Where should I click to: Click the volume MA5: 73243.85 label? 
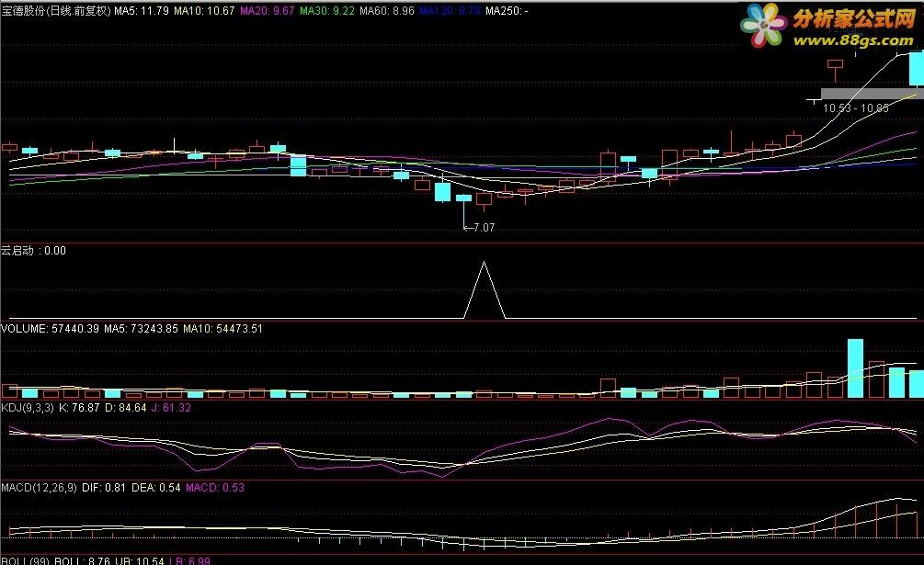141,329
